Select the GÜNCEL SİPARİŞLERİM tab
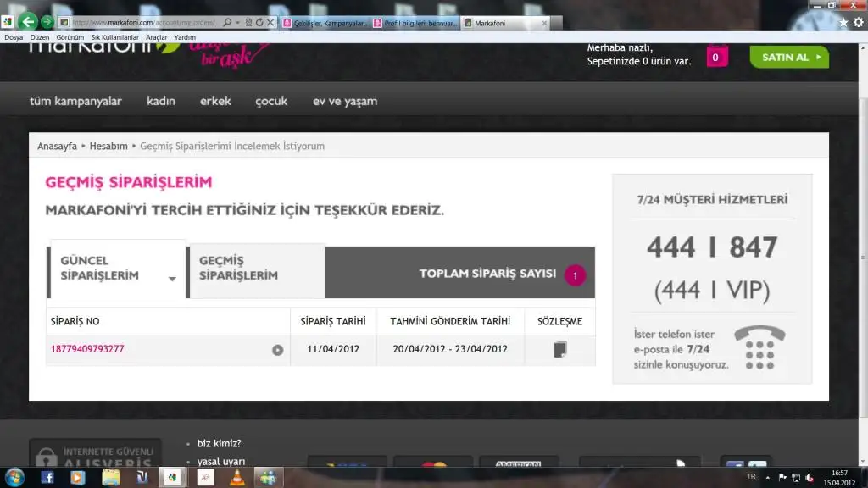 click(116, 269)
